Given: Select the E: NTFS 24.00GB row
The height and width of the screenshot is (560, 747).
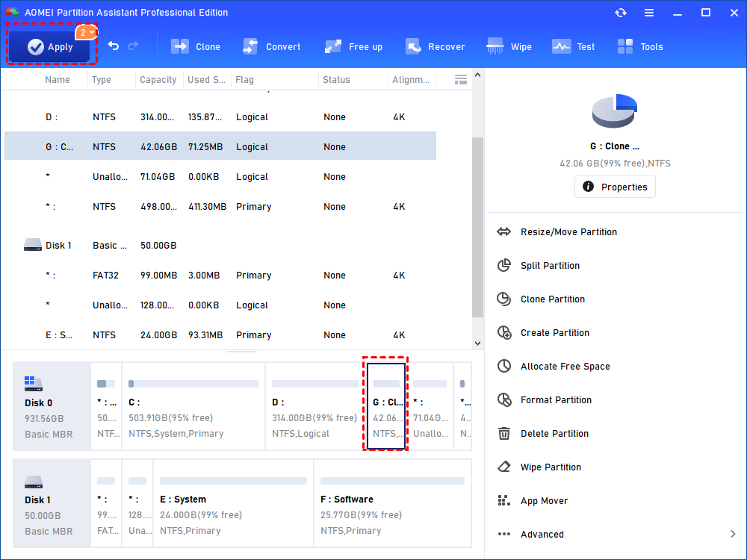Looking at the screenshot, I should [220, 335].
